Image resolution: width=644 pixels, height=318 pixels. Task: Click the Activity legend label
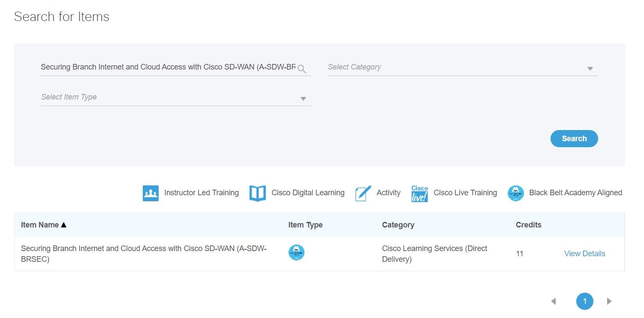388,193
